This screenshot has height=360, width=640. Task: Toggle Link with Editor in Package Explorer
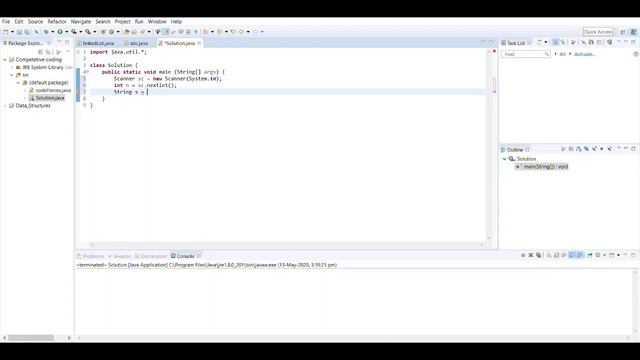click(x=48, y=52)
